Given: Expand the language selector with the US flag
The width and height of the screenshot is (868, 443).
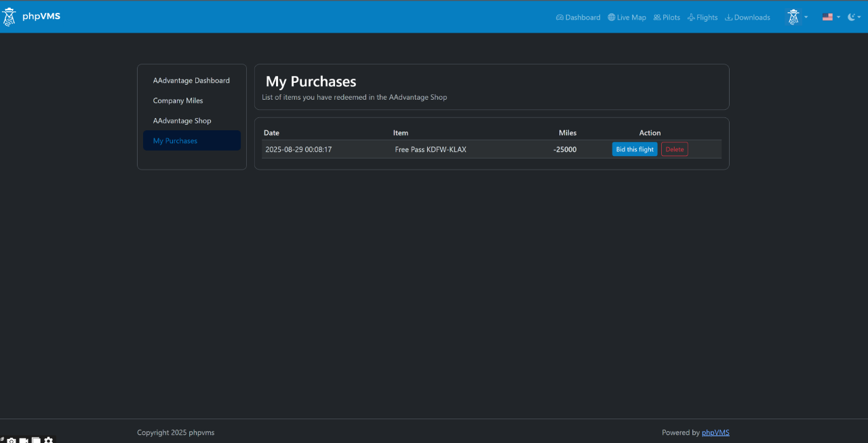Looking at the screenshot, I should tap(829, 16).
